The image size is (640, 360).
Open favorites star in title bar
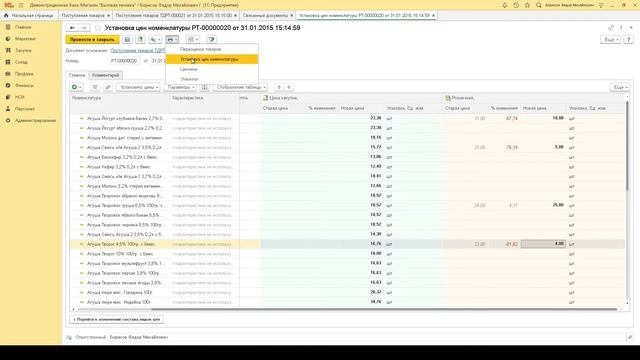tap(527, 5)
